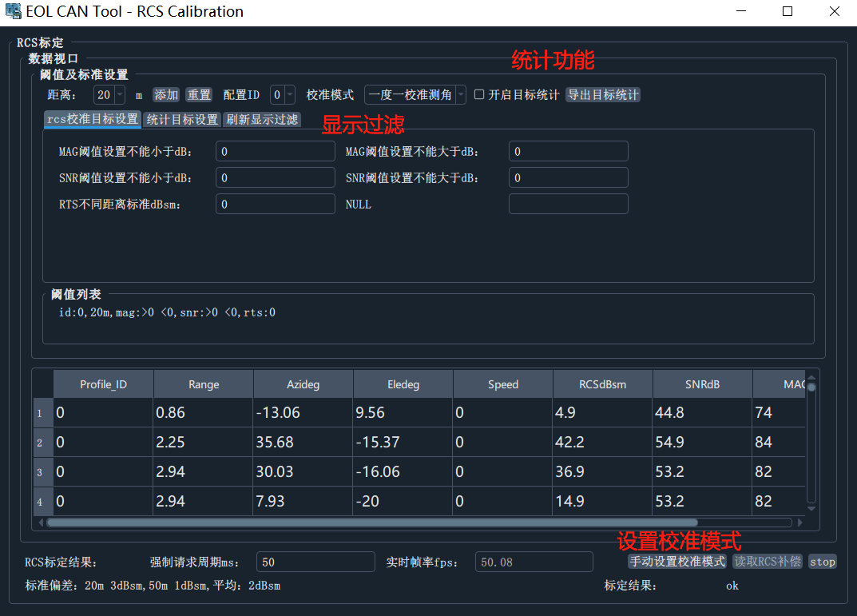Click the 重置 button
Image resolution: width=857 pixels, height=616 pixels.
[x=199, y=94]
